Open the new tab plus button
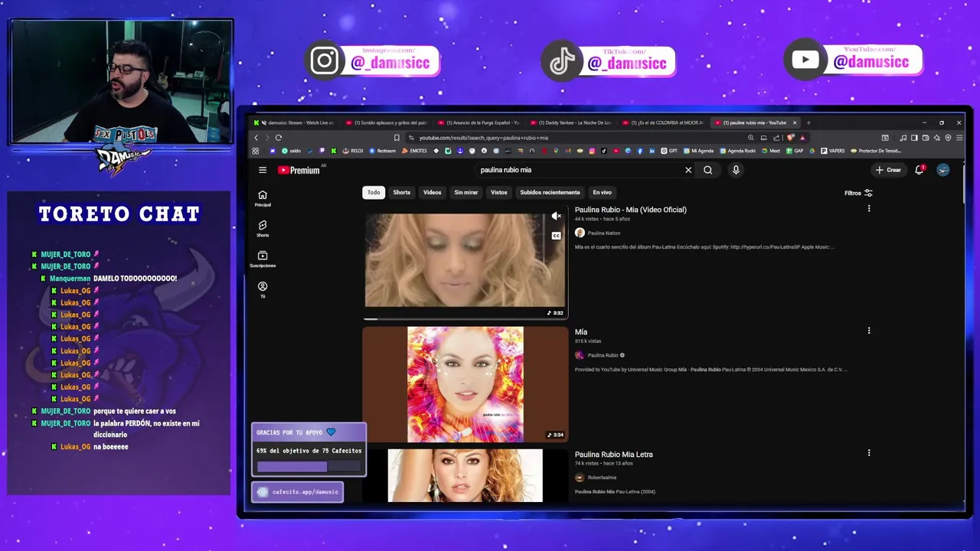This screenshot has height=551, width=980. click(x=808, y=122)
